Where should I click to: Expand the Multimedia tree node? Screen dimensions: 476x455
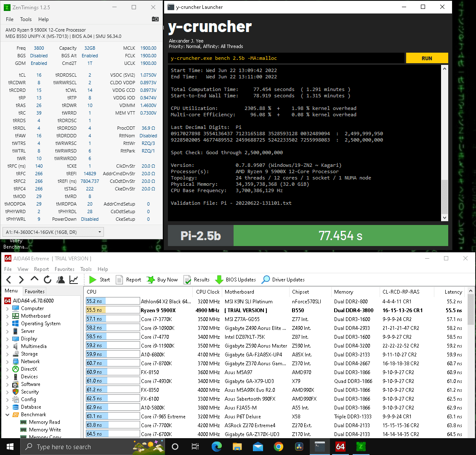[x=7, y=346]
